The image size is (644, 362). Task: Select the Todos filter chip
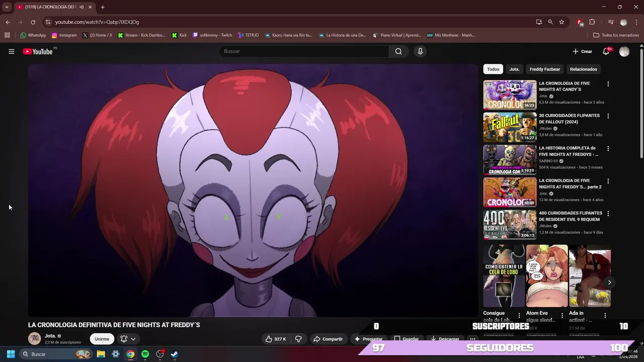(x=493, y=69)
